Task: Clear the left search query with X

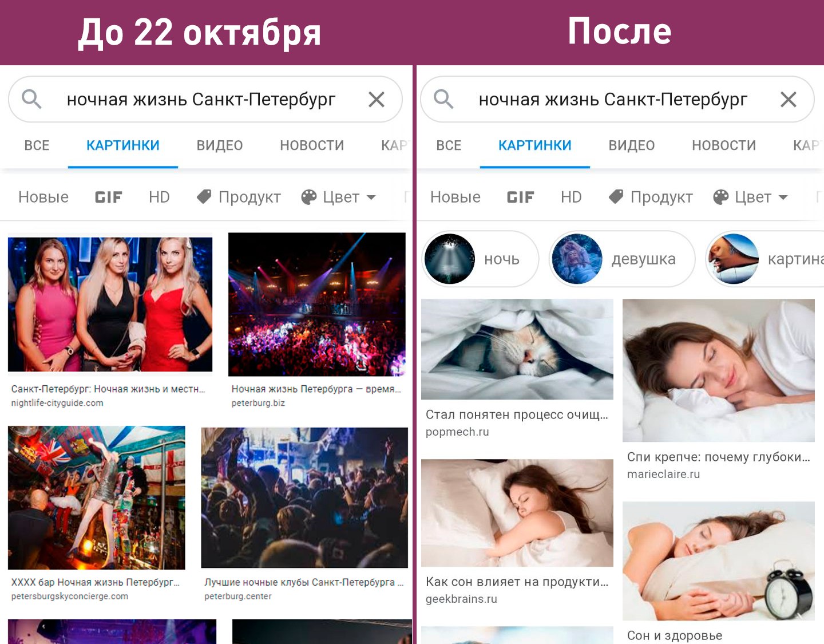Action: pyautogui.click(x=377, y=100)
